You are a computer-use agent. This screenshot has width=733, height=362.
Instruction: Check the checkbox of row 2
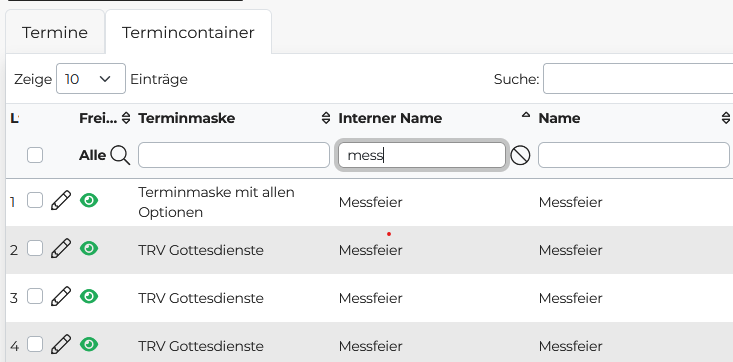click(35, 248)
